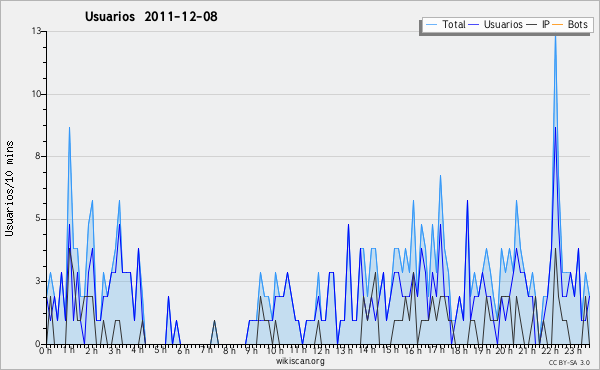Click the '22 h' x-axis label

pos(550,350)
